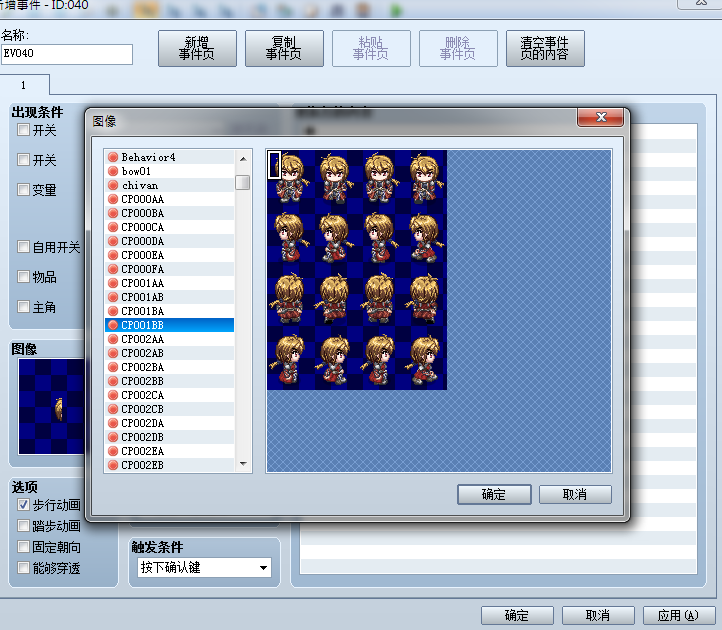The height and width of the screenshot is (630, 722).
Task: Enable the 固定朝向 option
Action: tap(23, 547)
